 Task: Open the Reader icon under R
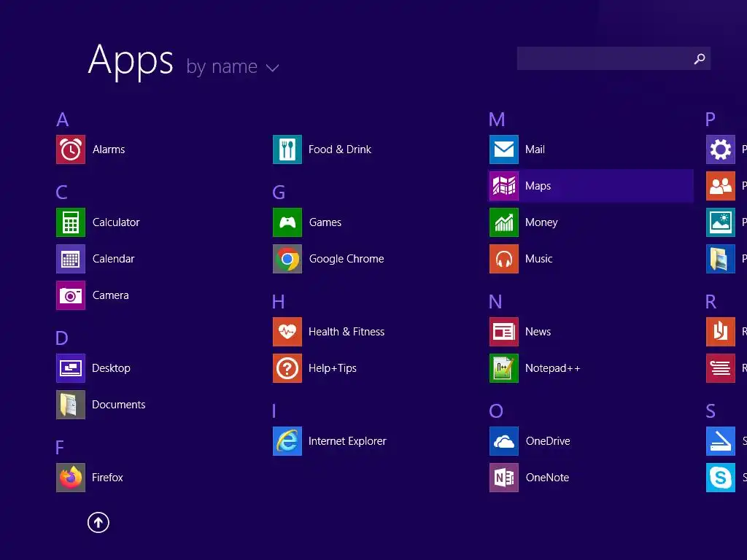point(721,332)
